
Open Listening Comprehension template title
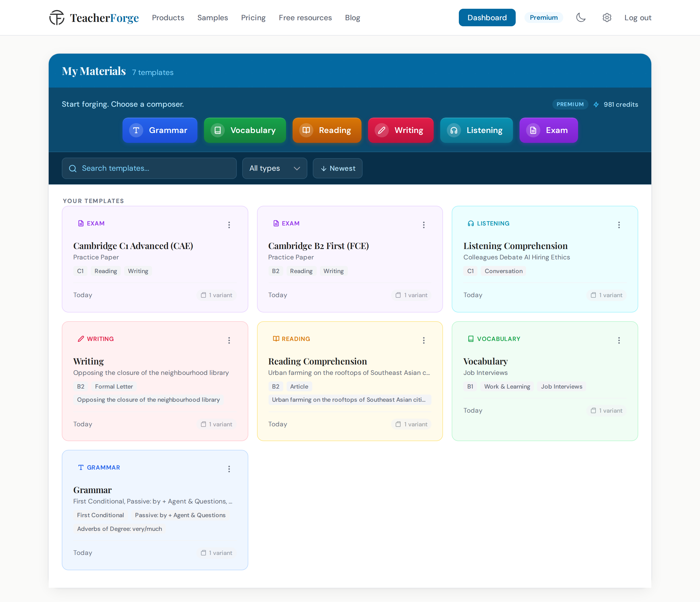(x=515, y=246)
